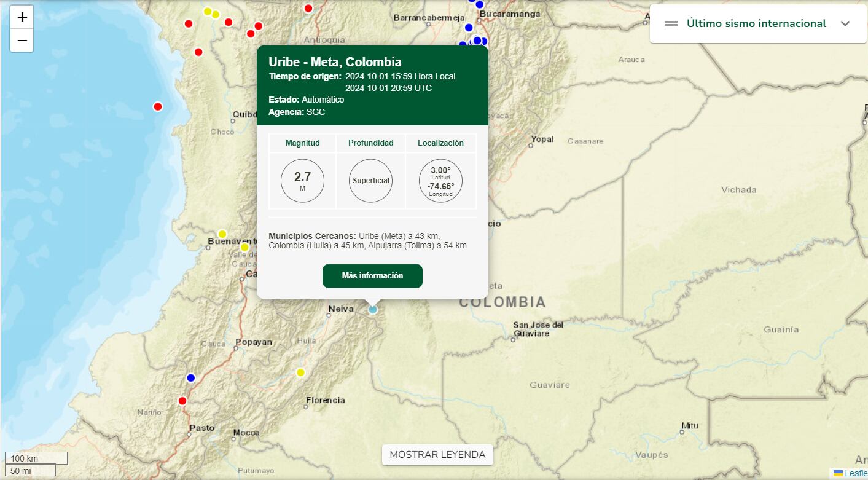Select the red marker in the Pacific Ocean
868x480 pixels.
click(158, 106)
